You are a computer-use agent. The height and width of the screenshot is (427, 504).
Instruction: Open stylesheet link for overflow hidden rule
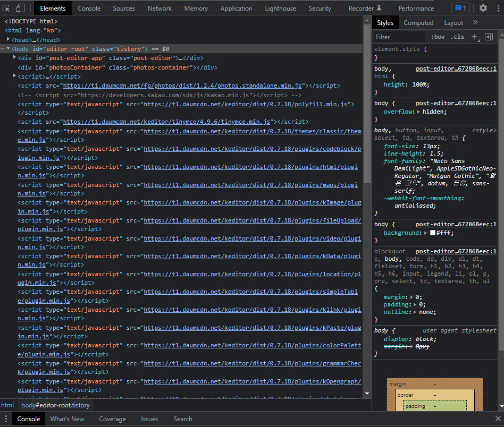pos(456,103)
